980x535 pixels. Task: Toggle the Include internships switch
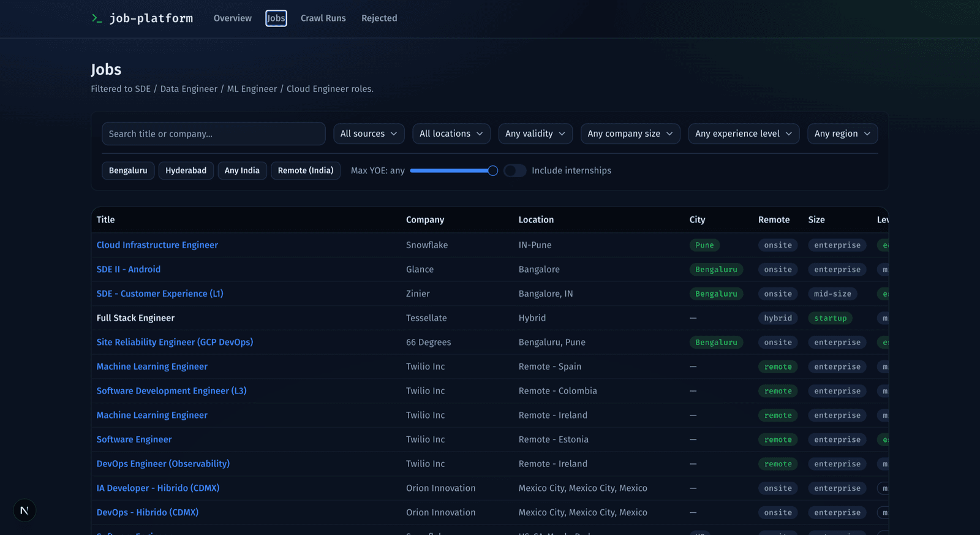tap(514, 170)
